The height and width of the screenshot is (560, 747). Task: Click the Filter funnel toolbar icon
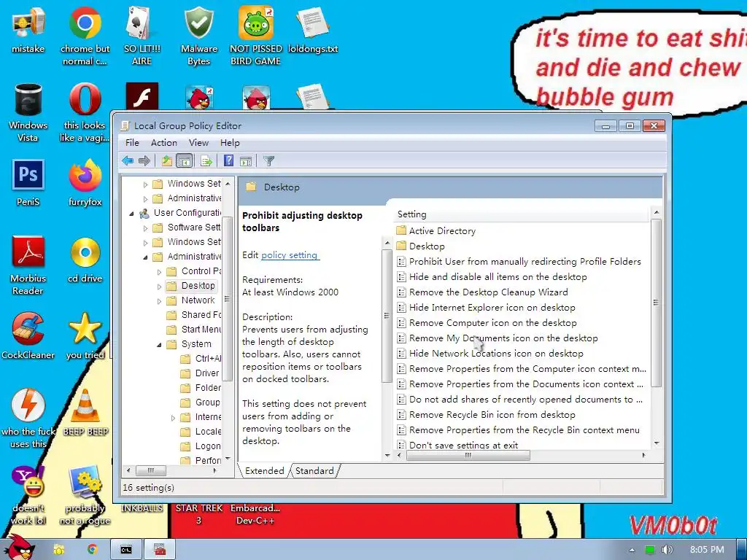(x=268, y=161)
